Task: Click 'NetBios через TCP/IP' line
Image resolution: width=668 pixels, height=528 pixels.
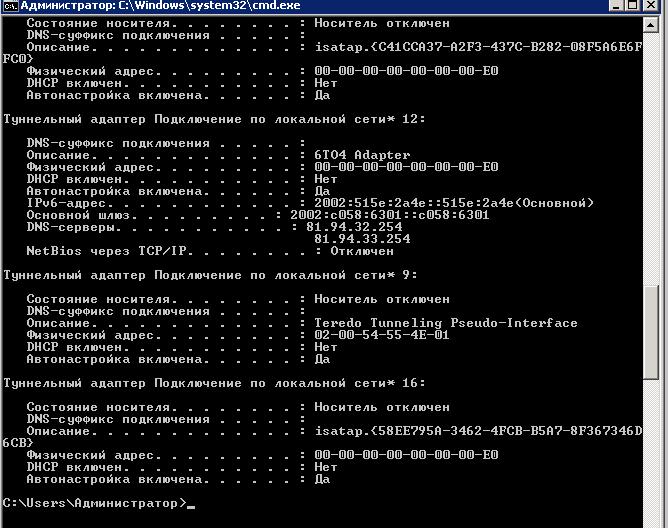Action: (210, 251)
